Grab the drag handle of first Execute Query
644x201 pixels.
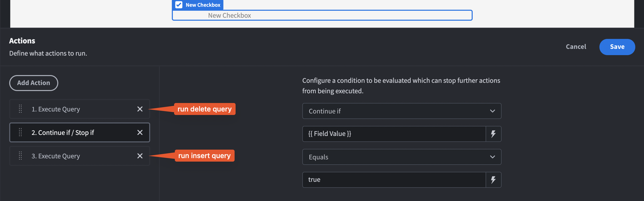[20, 109]
